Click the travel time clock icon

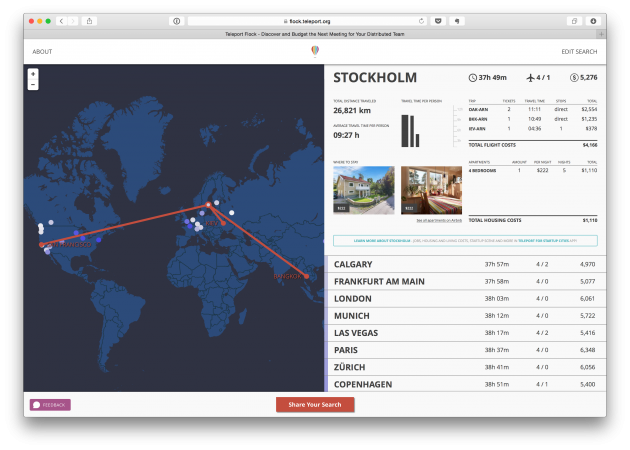[x=473, y=78]
